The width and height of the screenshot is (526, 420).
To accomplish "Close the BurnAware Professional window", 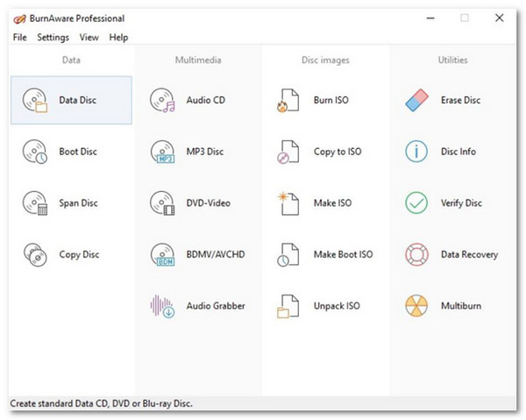I will (x=500, y=18).
